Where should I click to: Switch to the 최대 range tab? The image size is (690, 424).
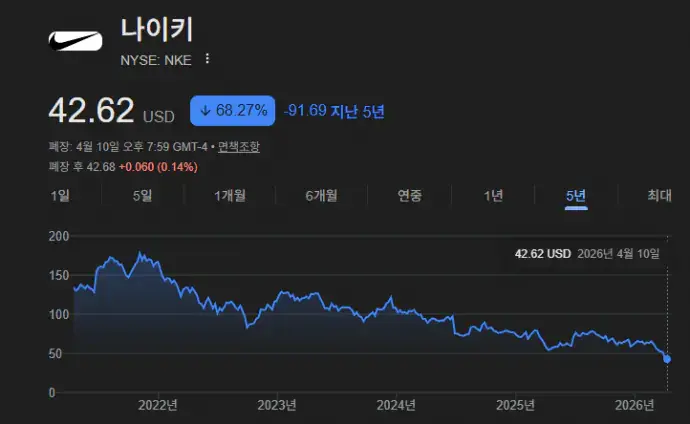(659, 195)
